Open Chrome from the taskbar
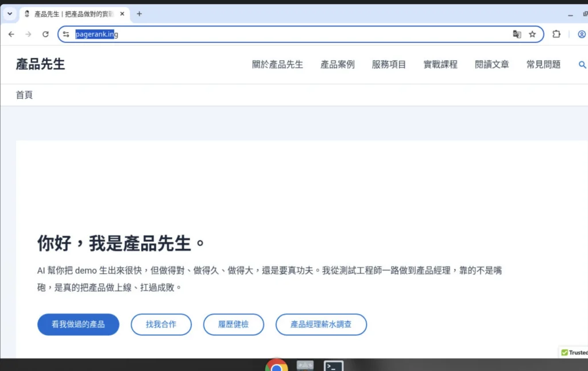Screen dimensions: 588x371 coord(277,366)
